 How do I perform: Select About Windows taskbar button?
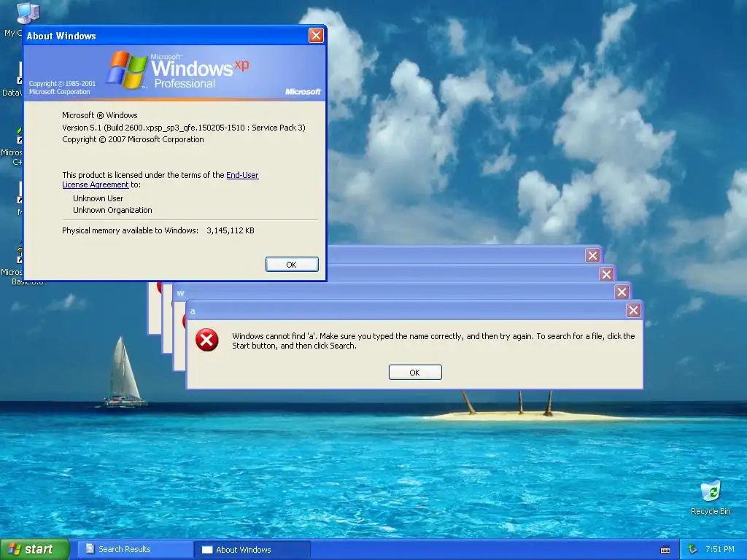click(252, 550)
